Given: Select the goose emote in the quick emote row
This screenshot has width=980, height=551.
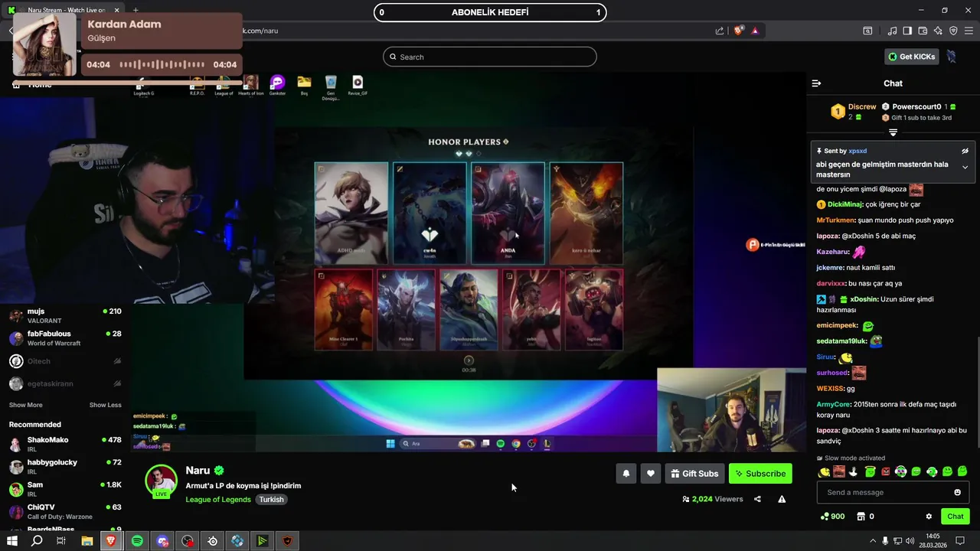Looking at the screenshot, I should tap(854, 471).
